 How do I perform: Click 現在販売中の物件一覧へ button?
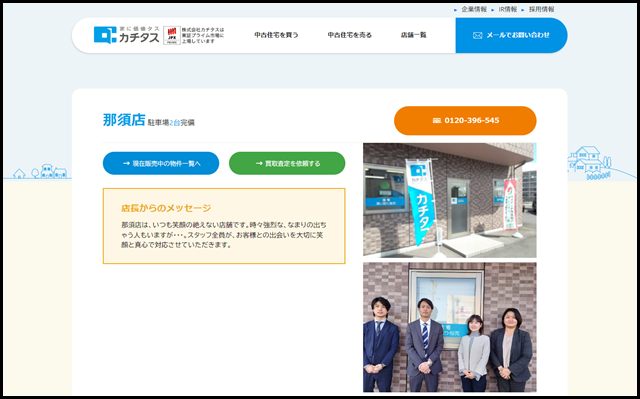(161, 163)
